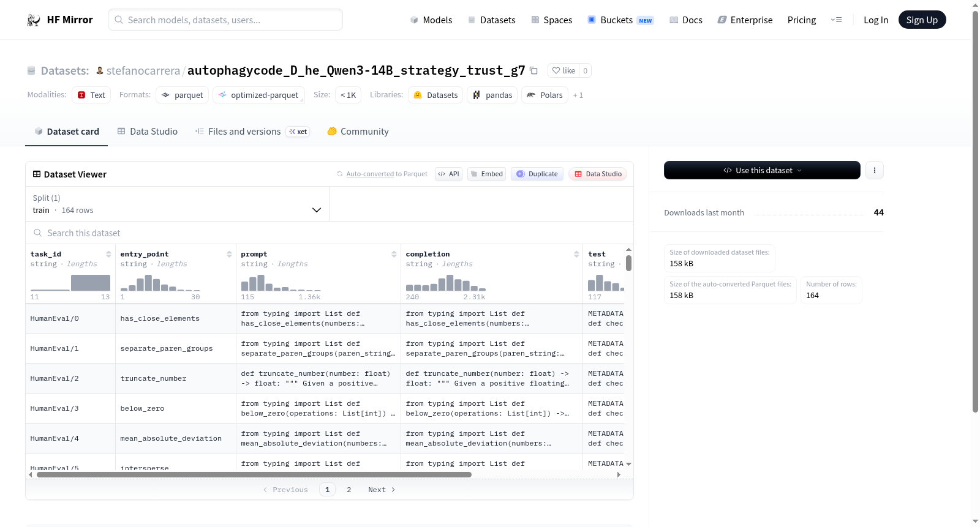Open the API button in Dataset Viewer
Screen dimensions: 980x527
tap(448, 174)
